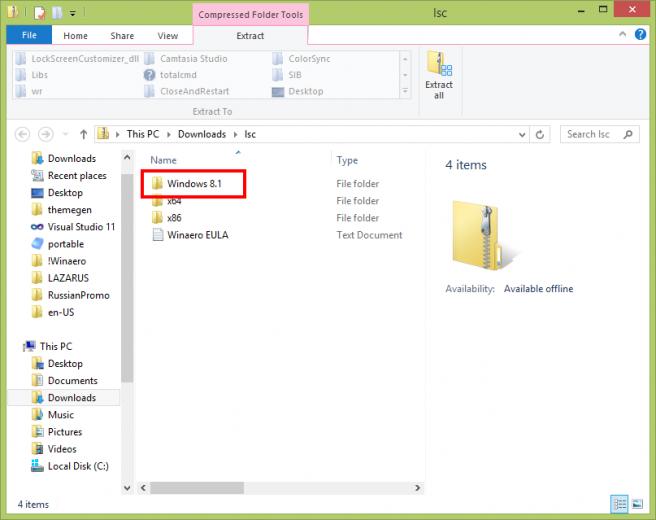Switch to the View ribbon tab
This screenshot has width=656, height=520.
167,36
